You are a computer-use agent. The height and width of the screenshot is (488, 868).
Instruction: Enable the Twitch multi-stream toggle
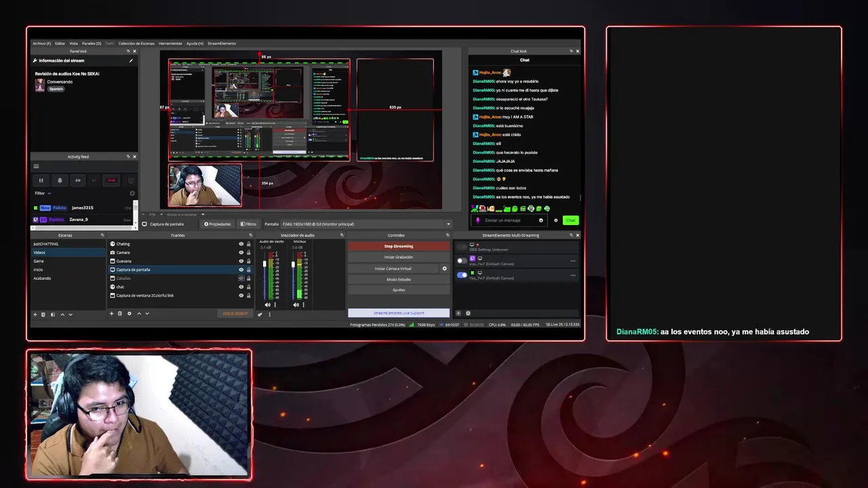(x=462, y=260)
